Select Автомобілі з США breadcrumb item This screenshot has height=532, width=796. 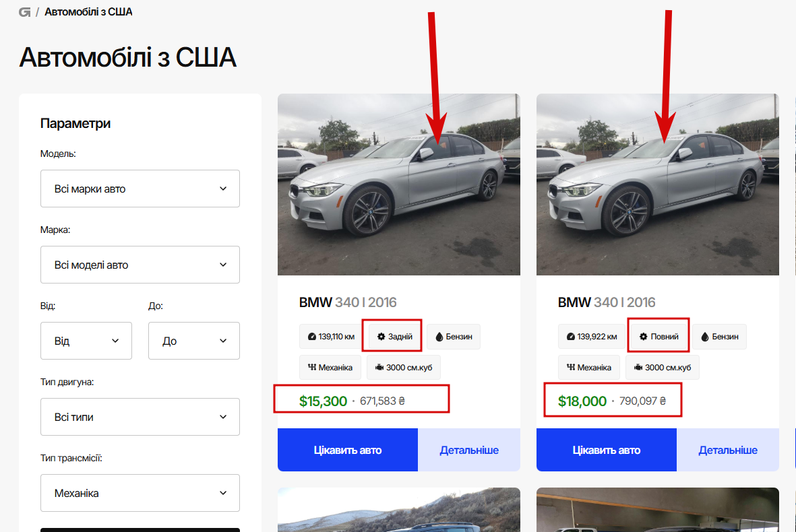pyautogui.click(x=88, y=12)
